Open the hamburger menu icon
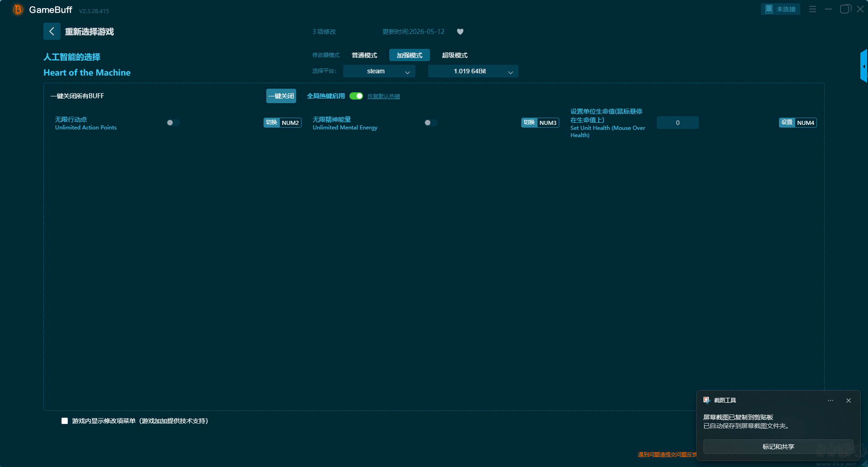Screen dimensions: 868x467 click(x=812, y=9)
